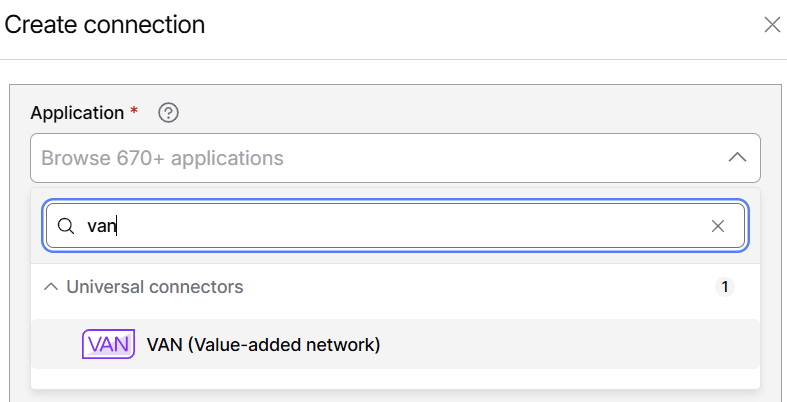Click the magnifier icon in search box
The width and height of the screenshot is (787, 402).
pos(66,226)
